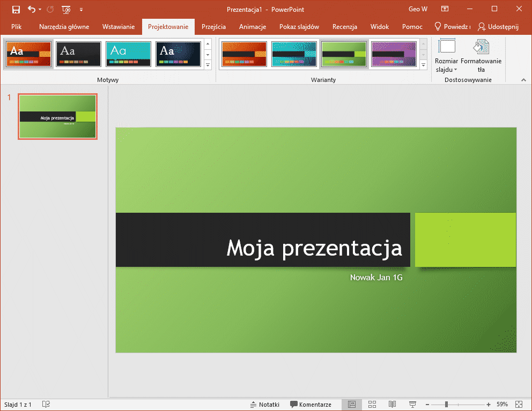Open the Rozmiar slajdu slide size menu
Screen dimensions: 532x411
click(x=446, y=56)
